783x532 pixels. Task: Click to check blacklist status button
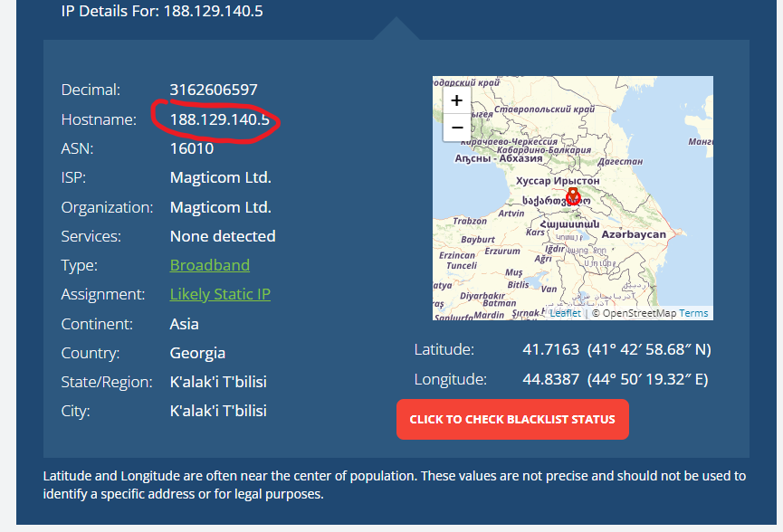point(512,420)
